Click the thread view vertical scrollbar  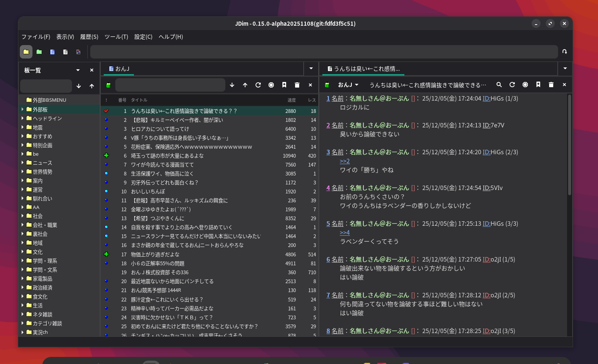(x=569, y=145)
